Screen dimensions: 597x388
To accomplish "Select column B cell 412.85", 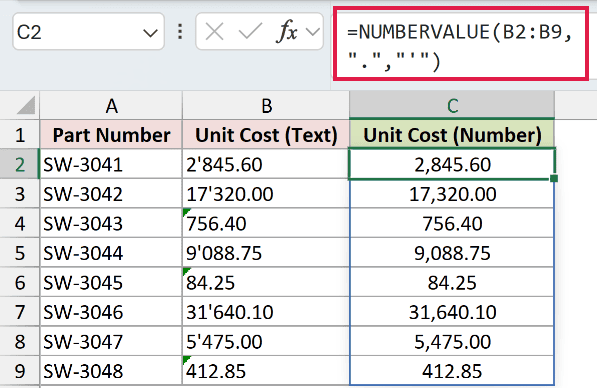I will [266, 371].
